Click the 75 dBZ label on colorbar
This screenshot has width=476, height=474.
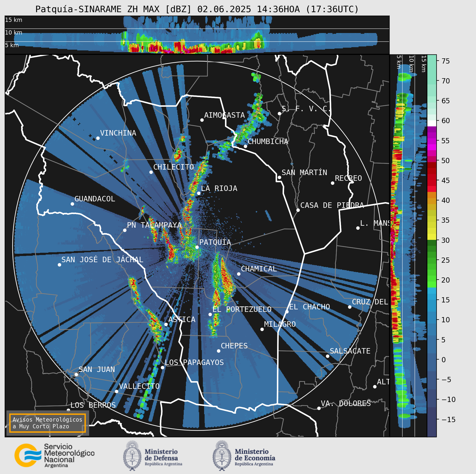pyautogui.click(x=446, y=61)
